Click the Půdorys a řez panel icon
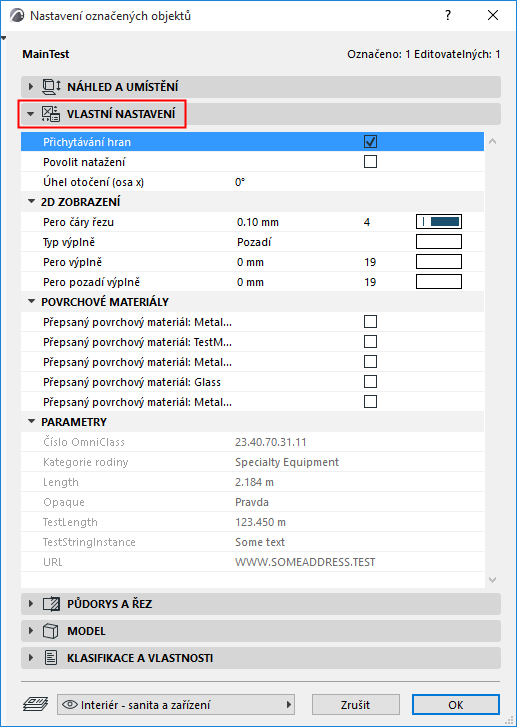 (x=51, y=604)
